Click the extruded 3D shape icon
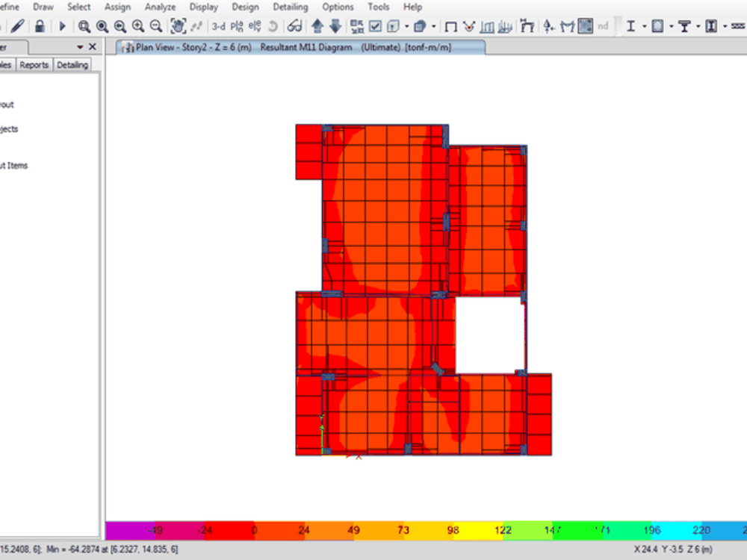The image size is (747, 560). coord(420,26)
